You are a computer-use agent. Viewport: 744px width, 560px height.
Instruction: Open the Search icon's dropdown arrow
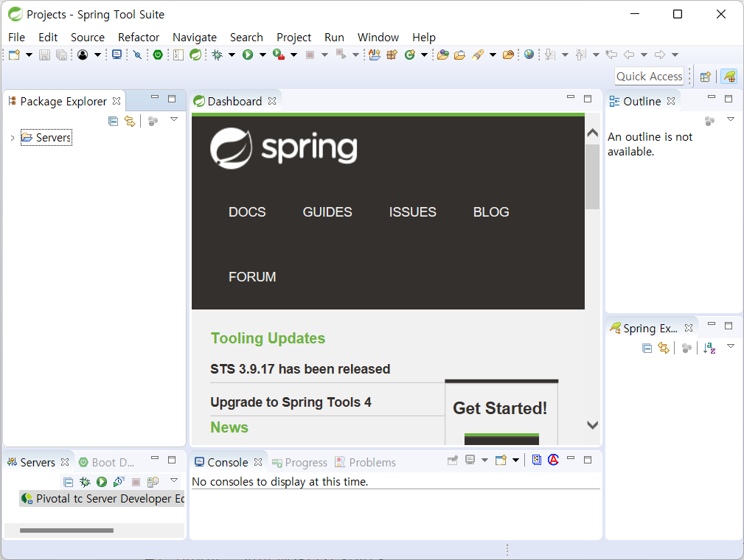pos(493,55)
